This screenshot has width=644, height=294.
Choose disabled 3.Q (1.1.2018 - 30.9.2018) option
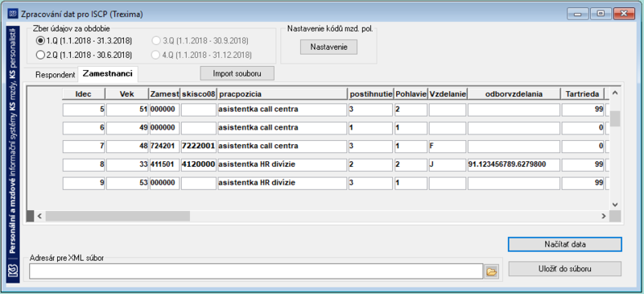pos(200,41)
